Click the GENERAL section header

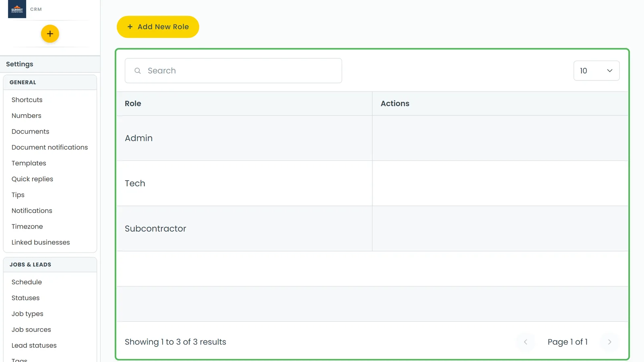(x=50, y=82)
